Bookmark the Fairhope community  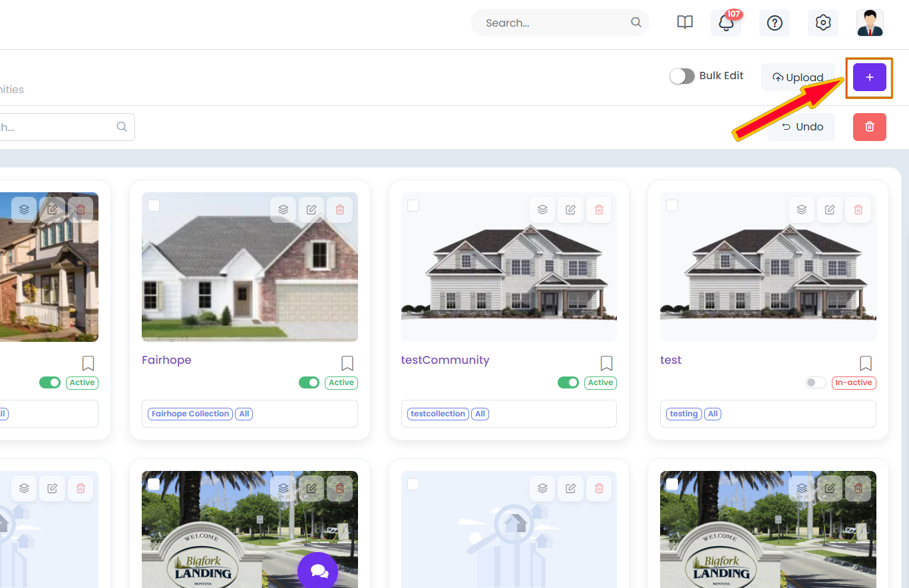point(347,363)
